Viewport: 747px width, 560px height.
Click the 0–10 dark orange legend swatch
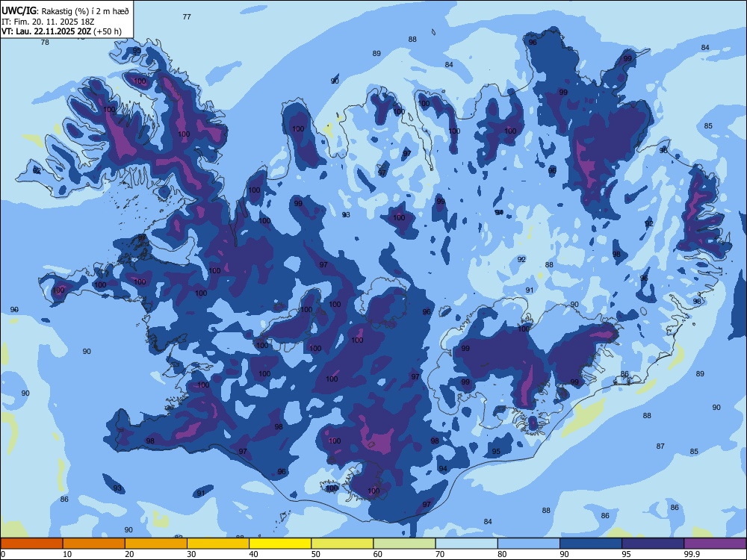tap(31, 544)
